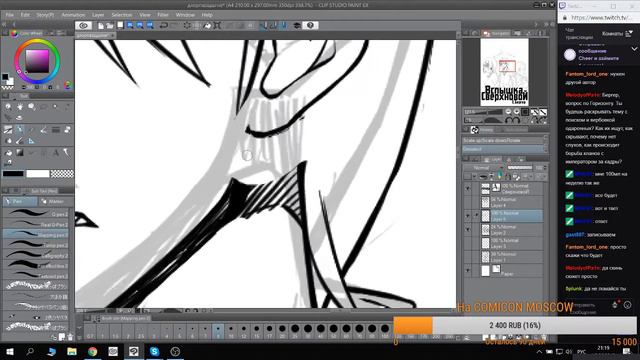Toggle visibility of the Сверхновой text layer
The height and width of the screenshot is (360, 640).
point(468,189)
